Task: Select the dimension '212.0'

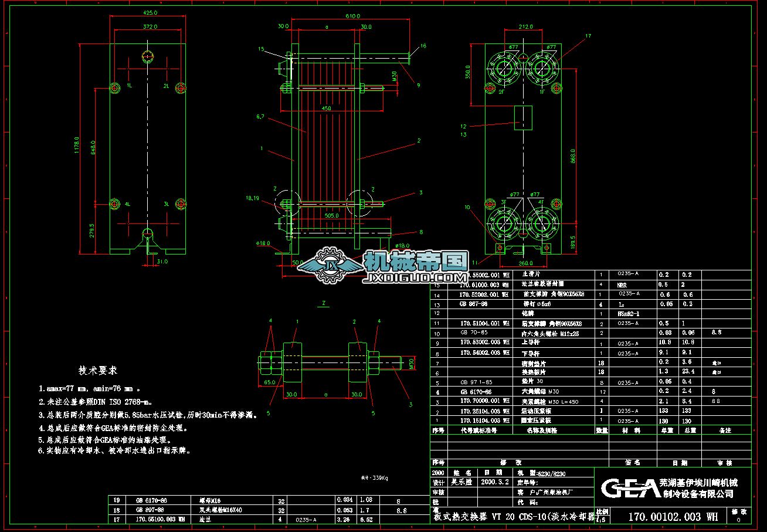Action: 527,26
